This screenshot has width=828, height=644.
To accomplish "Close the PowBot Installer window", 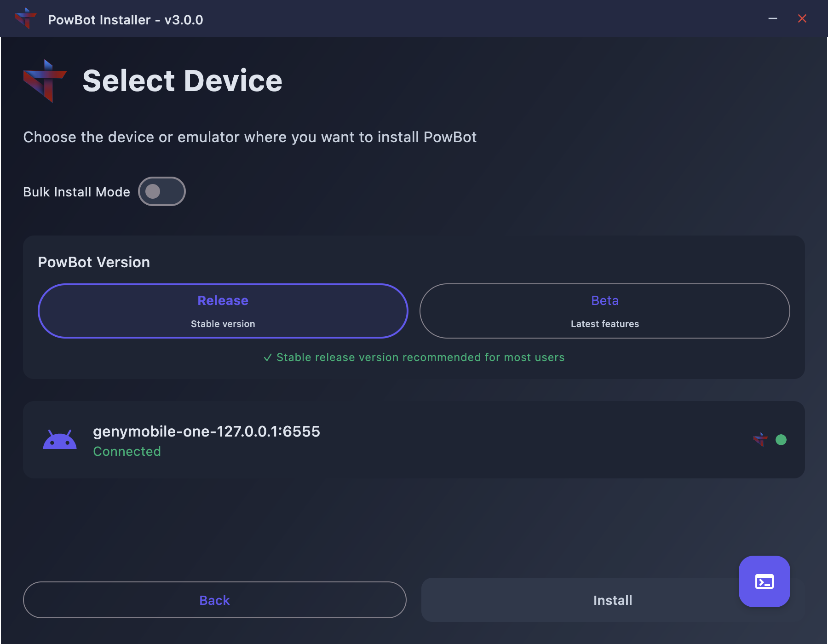I will [x=802, y=19].
